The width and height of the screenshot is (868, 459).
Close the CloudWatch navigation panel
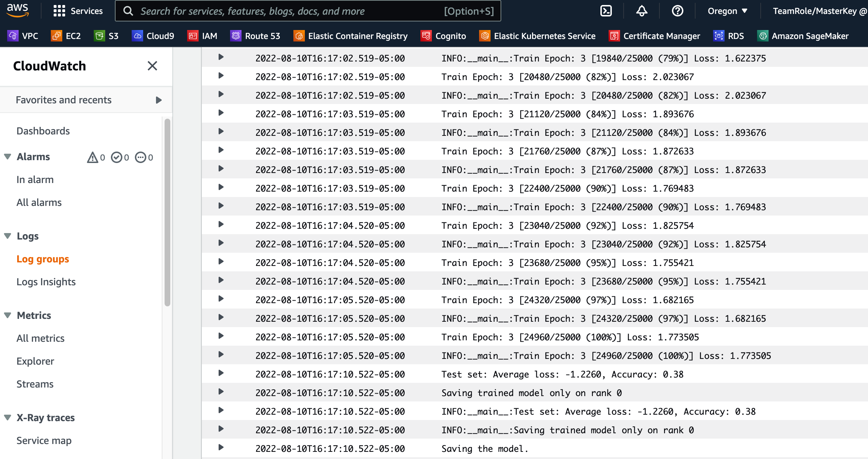152,66
